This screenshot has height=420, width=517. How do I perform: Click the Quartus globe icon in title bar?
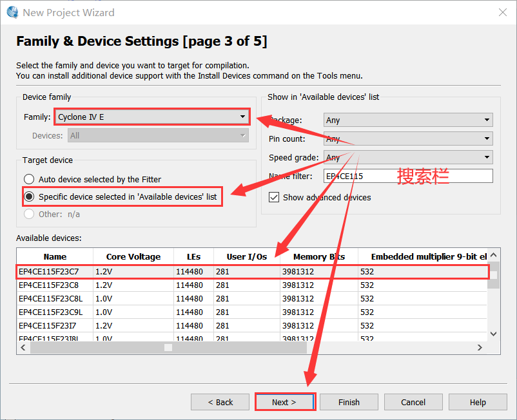click(12, 12)
